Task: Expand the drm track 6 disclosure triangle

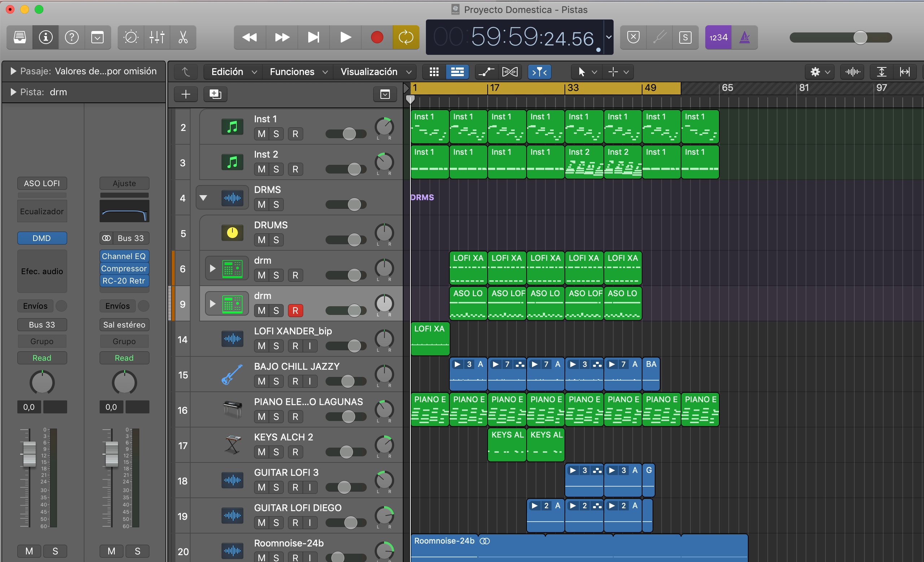Action: click(x=213, y=268)
